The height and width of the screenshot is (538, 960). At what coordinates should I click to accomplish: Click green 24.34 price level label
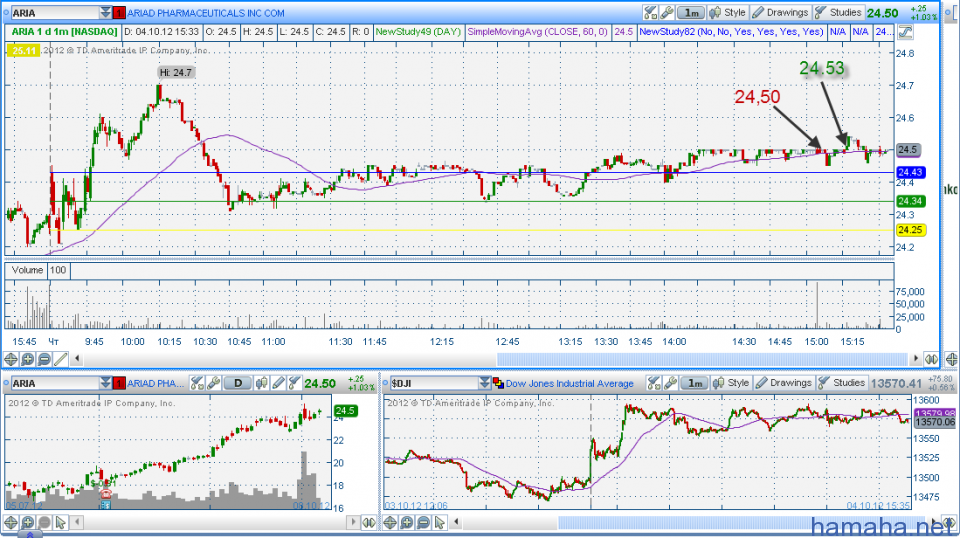[910, 201]
